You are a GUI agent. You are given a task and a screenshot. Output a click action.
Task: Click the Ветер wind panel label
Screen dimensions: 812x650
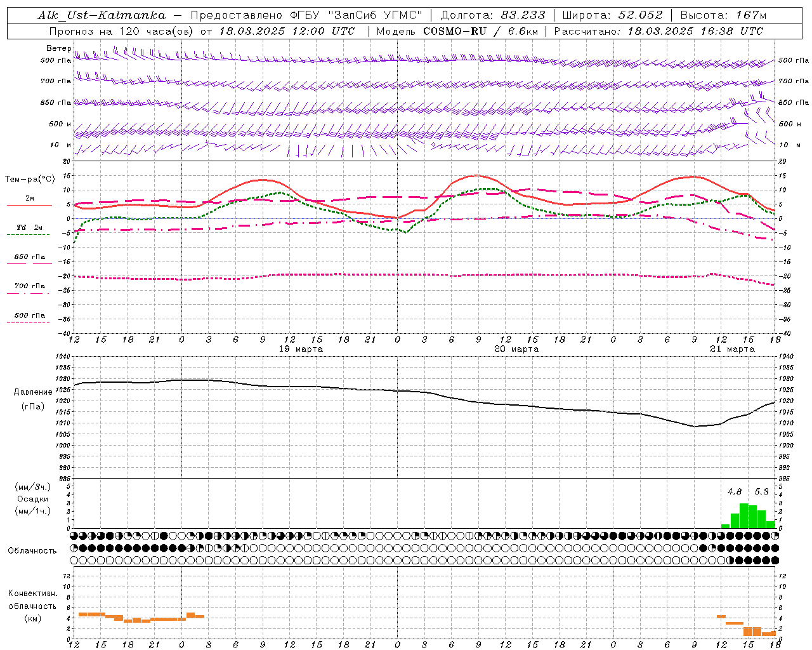[58, 48]
